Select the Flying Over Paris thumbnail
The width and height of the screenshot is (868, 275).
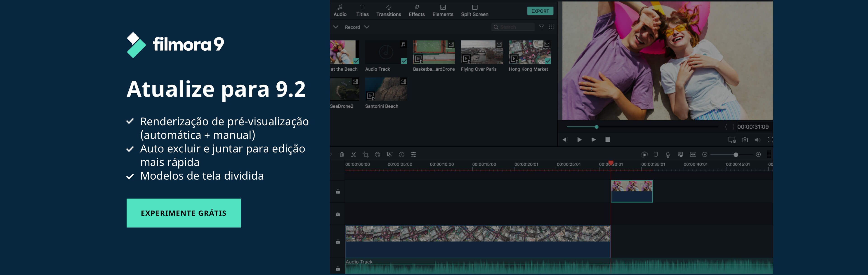pos(482,52)
